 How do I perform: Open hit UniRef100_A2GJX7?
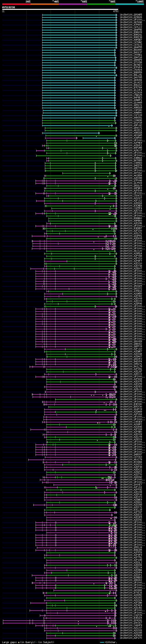click(x=131, y=628)
